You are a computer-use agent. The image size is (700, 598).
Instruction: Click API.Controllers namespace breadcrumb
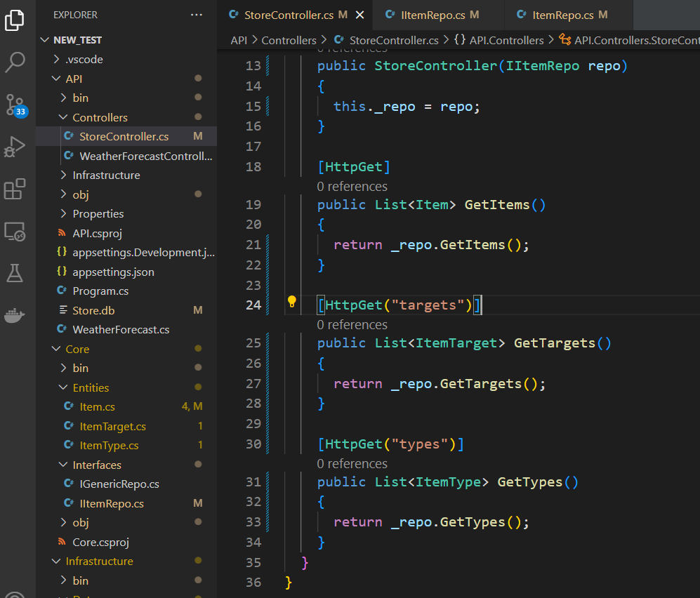(x=506, y=40)
